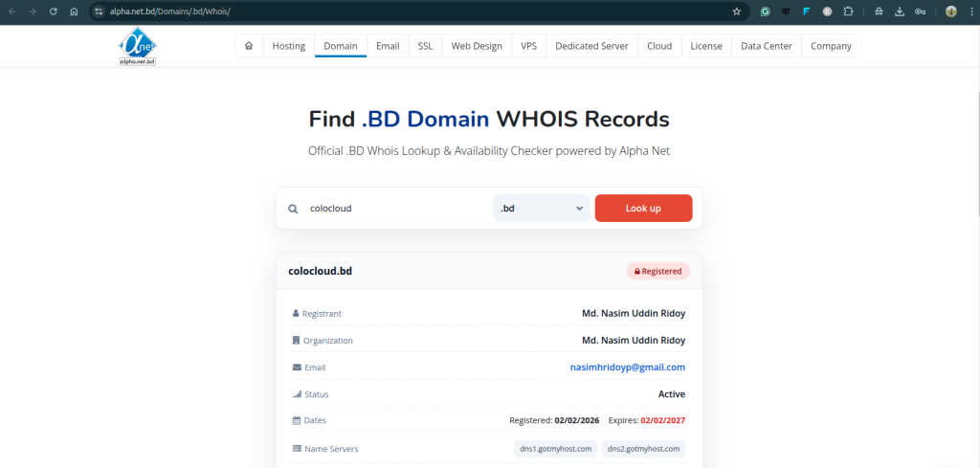Open the Hosting menu
The width and height of the screenshot is (980, 468).
click(x=289, y=46)
